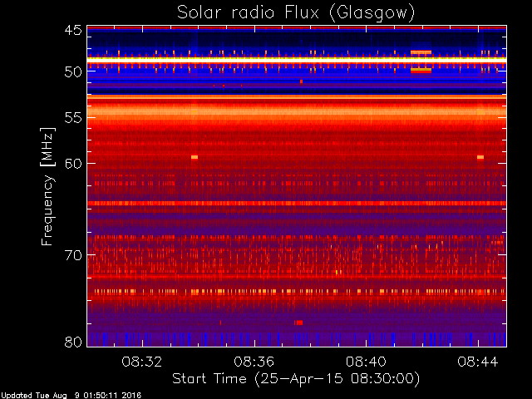Click the 08:40 time tick label
This screenshot has height=399, width=532.
[366, 362]
